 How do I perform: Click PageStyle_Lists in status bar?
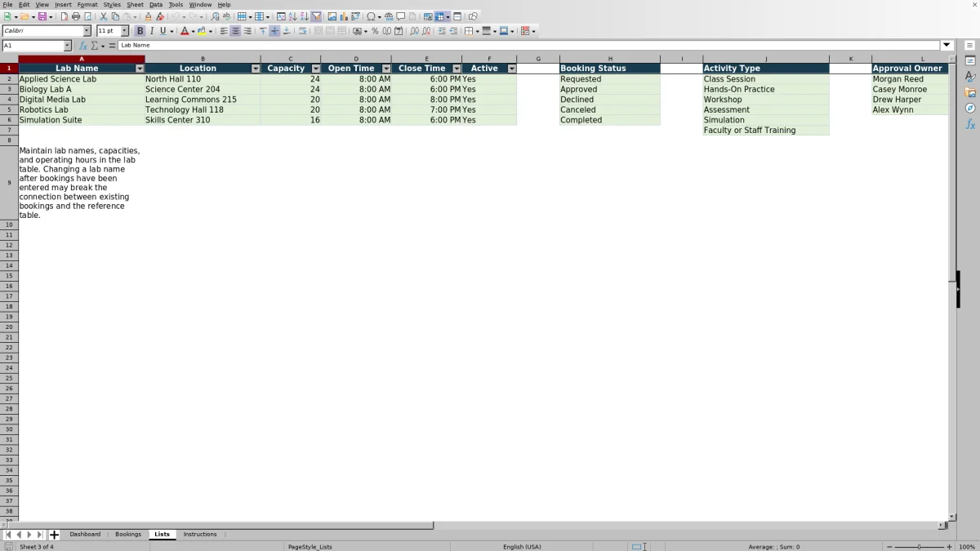tap(310, 547)
